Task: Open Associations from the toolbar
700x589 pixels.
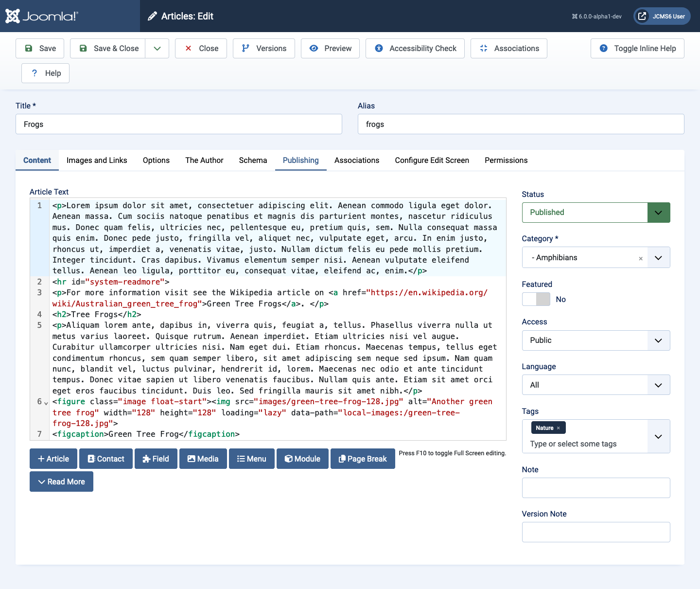Action: click(508, 48)
